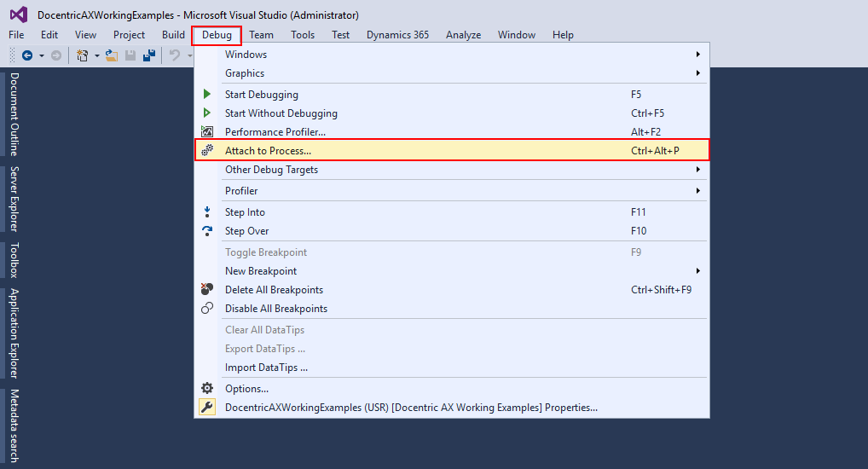Click the green Start Debugging play icon
868x469 pixels.
(x=207, y=94)
